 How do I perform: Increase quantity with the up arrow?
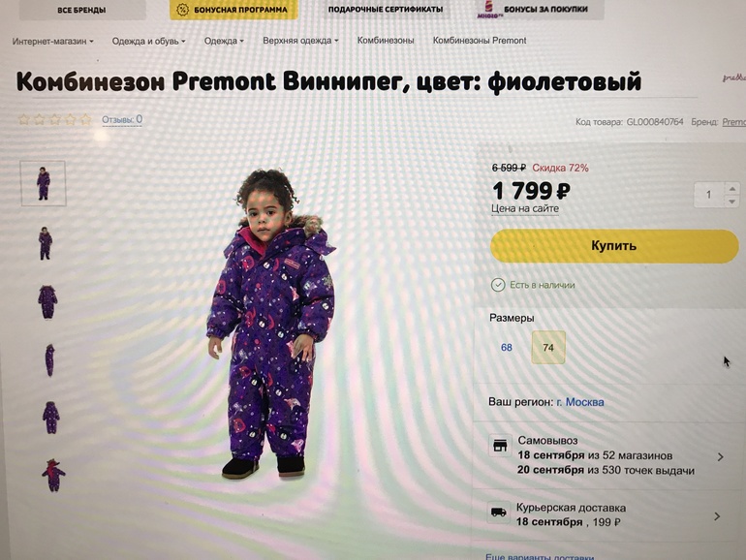point(731,189)
